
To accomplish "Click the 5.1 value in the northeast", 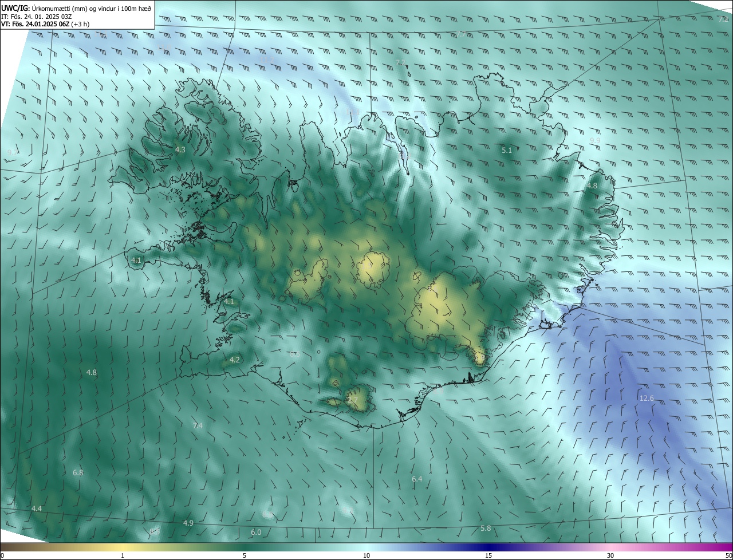I will 506,150.
